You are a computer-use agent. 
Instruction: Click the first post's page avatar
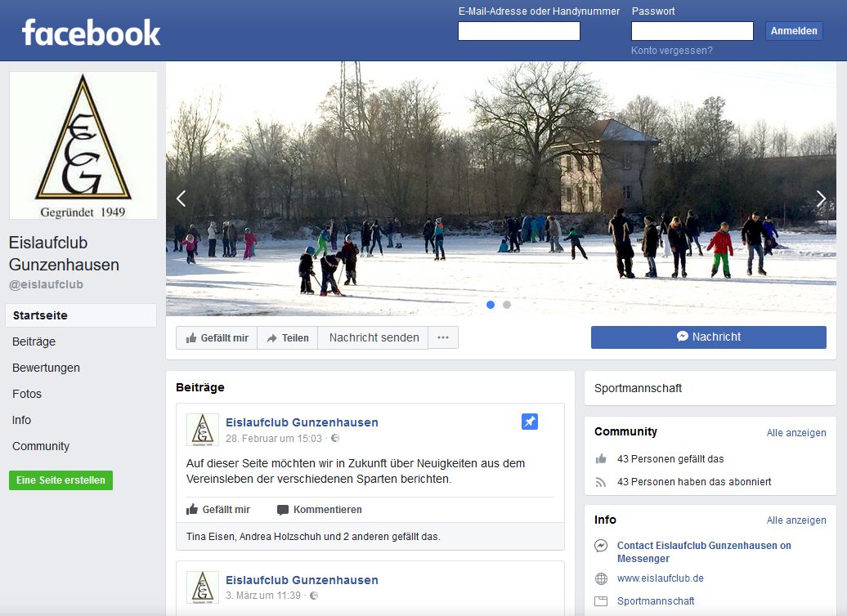click(x=203, y=430)
